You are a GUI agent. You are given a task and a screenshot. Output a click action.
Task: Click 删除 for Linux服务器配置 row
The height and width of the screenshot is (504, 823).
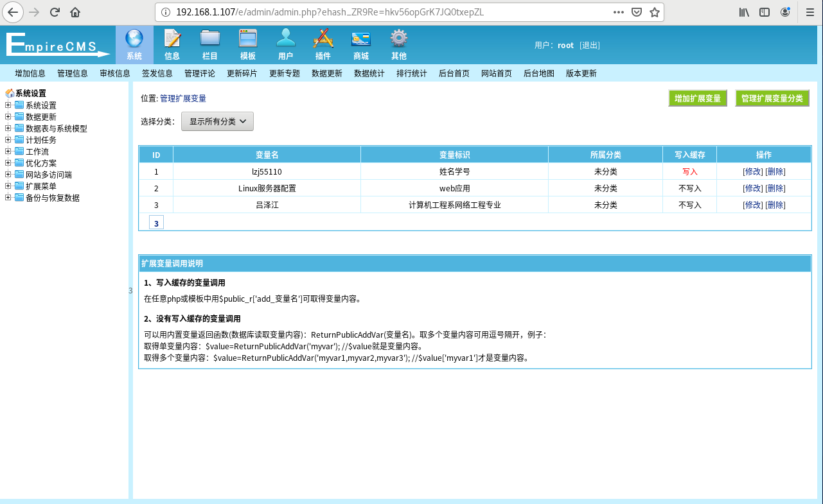tap(775, 189)
